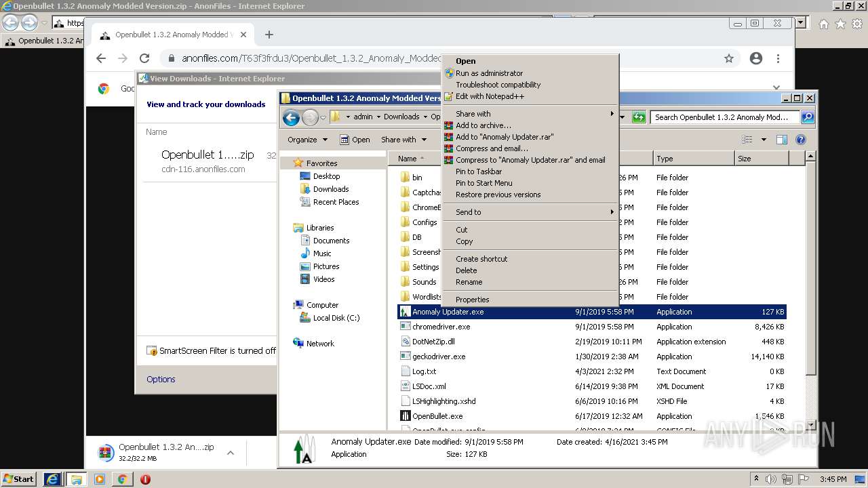Select the LSDoc.xml file icon

[406, 386]
